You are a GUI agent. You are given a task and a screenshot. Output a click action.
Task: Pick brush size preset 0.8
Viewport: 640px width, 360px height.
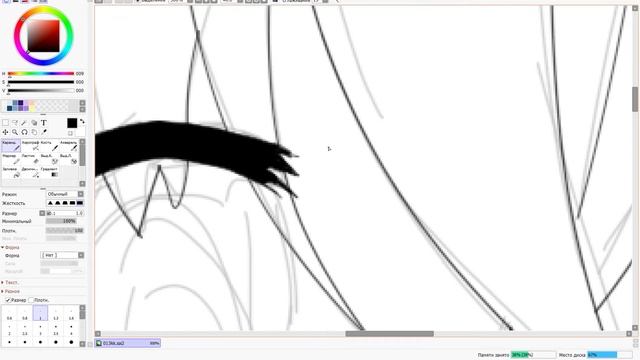point(25,313)
